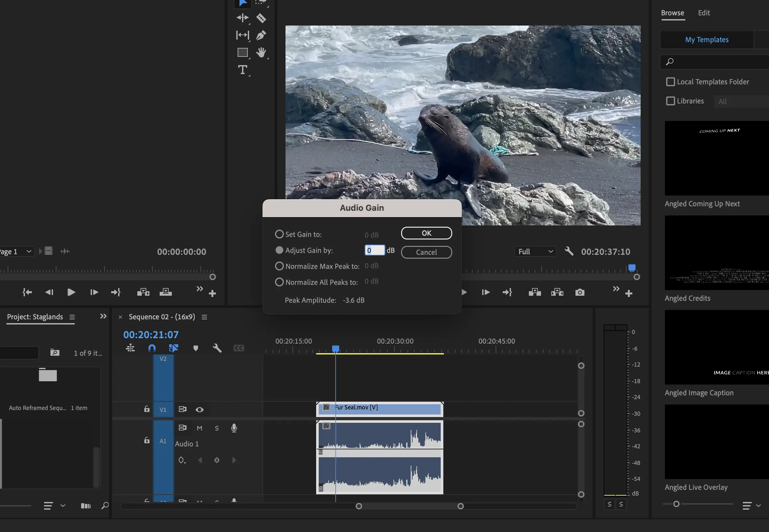The image size is (769, 532).
Task: Add a marker in the timeline
Action: [x=196, y=348]
